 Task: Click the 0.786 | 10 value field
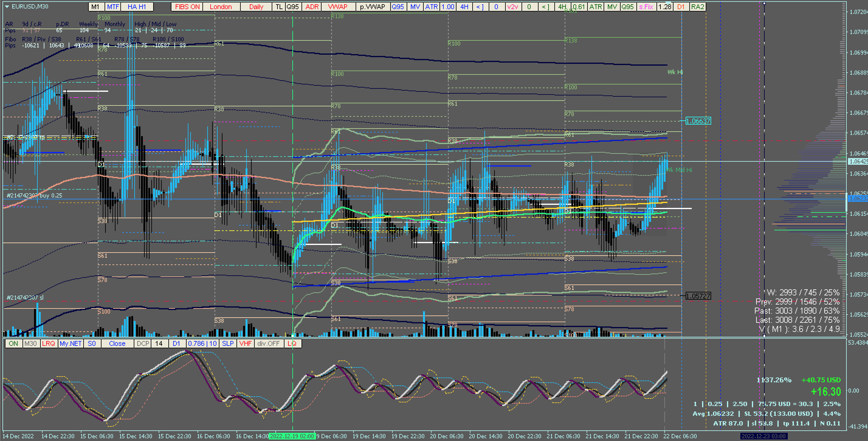[202, 343]
